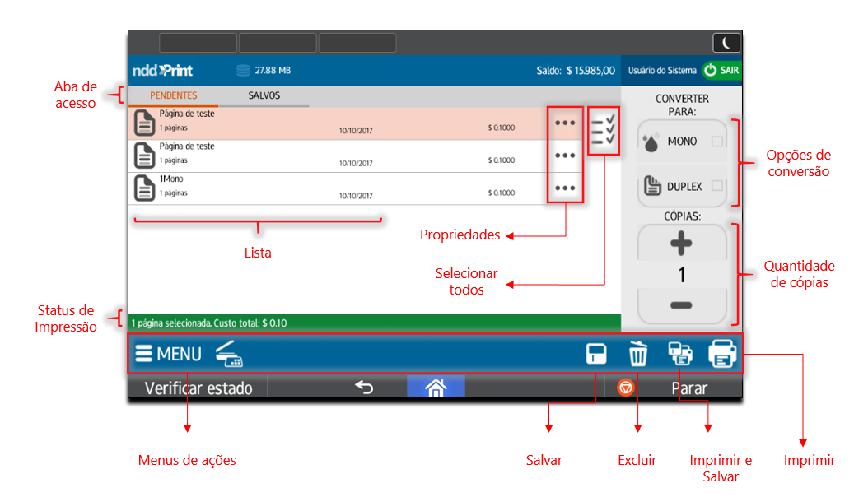Increase copies with the plus button

(681, 244)
